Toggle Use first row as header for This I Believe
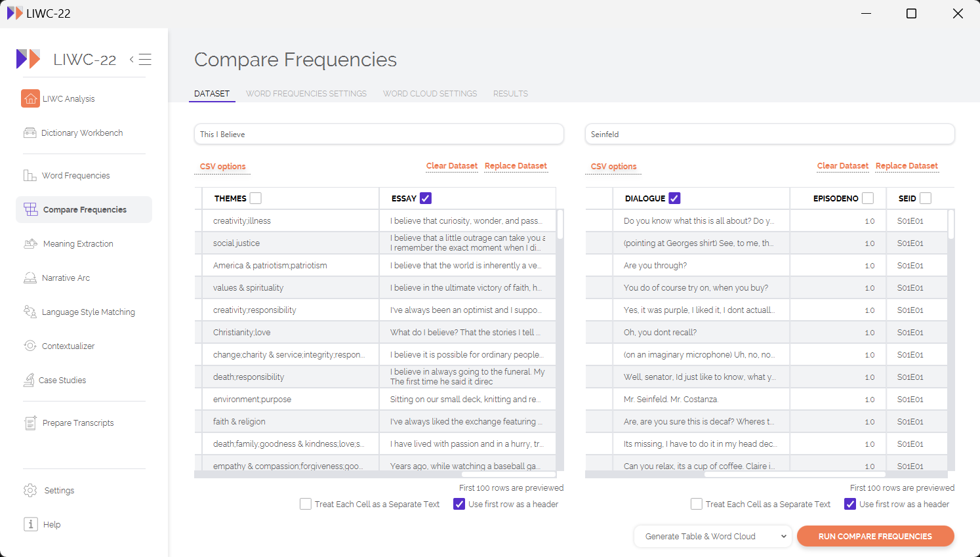The width and height of the screenshot is (980, 557). (x=459, y=504)
